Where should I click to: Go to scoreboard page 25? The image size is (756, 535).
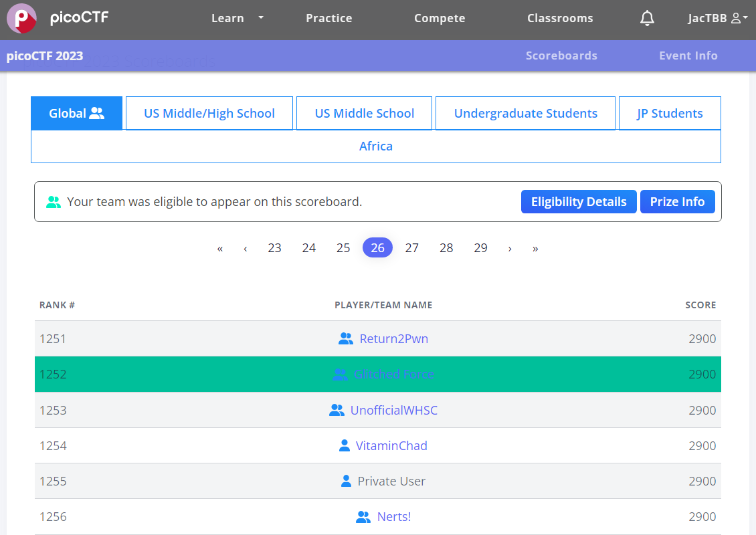[x=343, y=248]
